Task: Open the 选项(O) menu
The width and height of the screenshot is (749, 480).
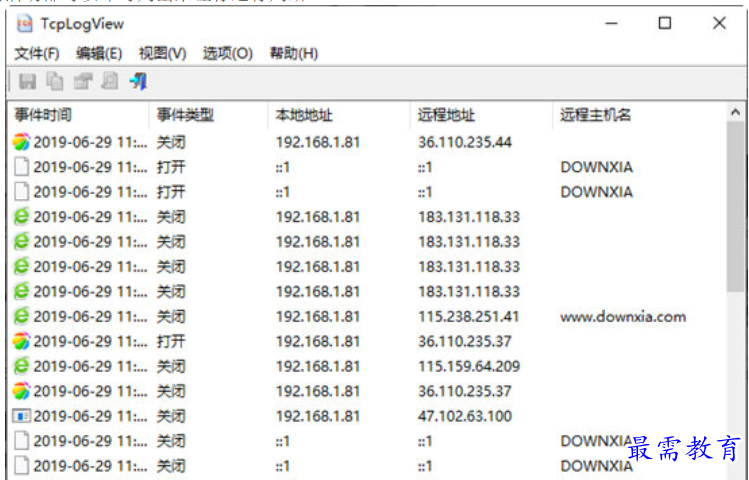Action: 227,53
